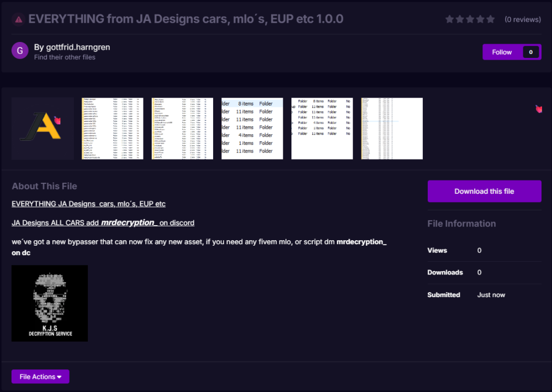The height and width of the screenshot is (392, 552).
Task: Click the 'About This File' heading
Action: [x=44, y=186]
